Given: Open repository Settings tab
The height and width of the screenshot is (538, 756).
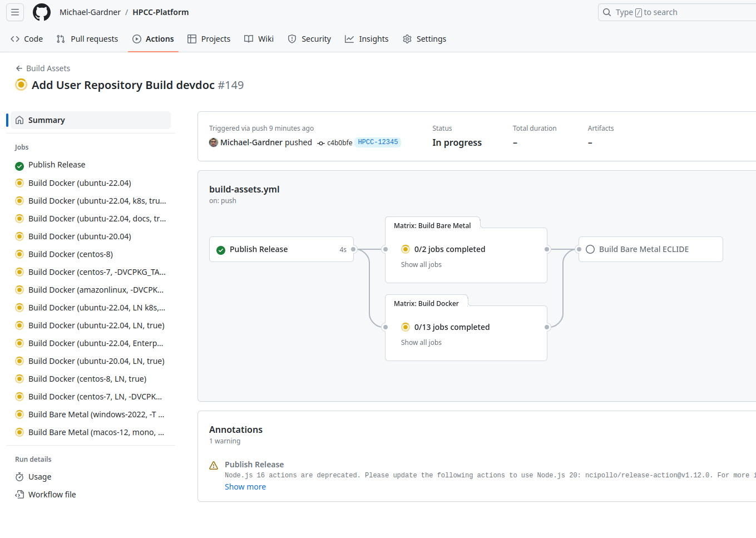Looking at the screenshot, I should click(424, 39).
